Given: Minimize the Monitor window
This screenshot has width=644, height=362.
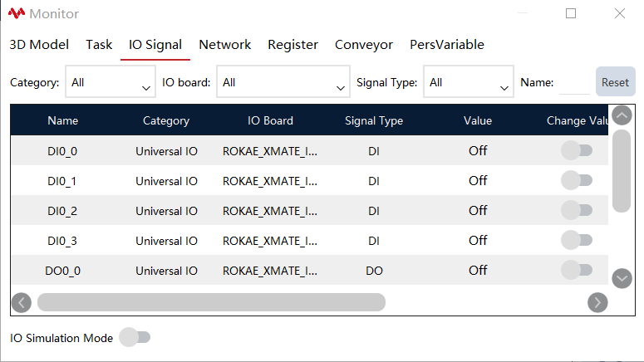Looking at the screenshot, I should [523, 13].
